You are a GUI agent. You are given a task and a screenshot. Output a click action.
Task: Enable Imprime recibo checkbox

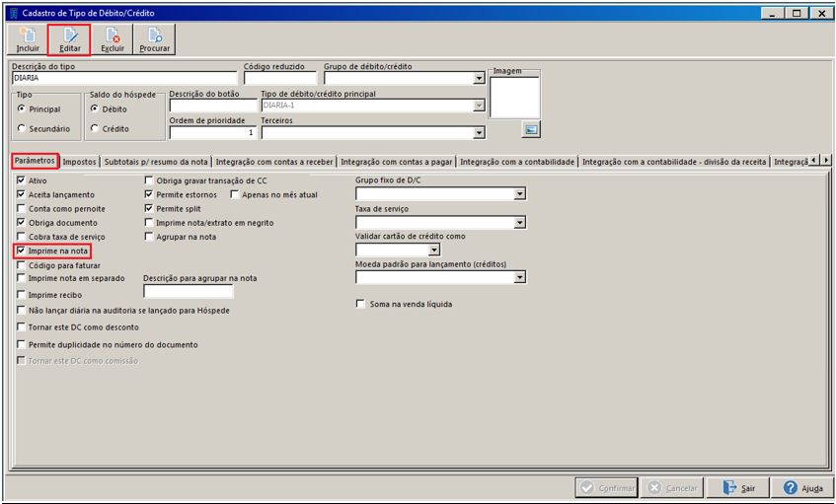click(x=22, y=294)
